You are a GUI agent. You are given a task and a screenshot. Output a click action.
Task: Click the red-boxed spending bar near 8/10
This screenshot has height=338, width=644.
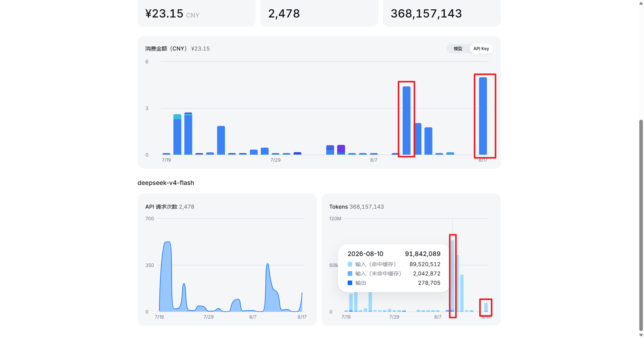[407, 120]
